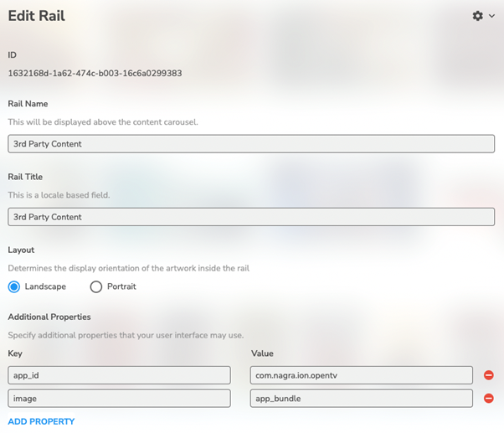Click the Rail Title label
The height and width of the screenshot is (433, 504).
tap(25, 177)
